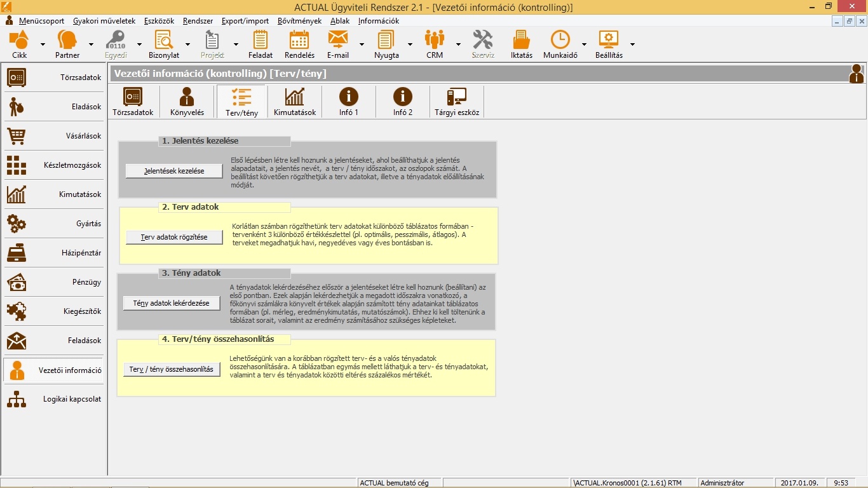Open the Export/import menu
This screenshot has width=868, height=488.
coord(245,21)
